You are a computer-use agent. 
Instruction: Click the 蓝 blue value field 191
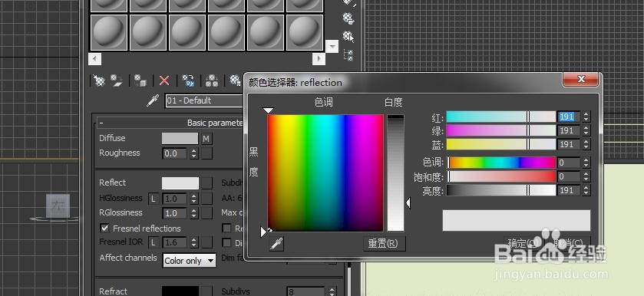pyautogui.click(x=569, y=144)
